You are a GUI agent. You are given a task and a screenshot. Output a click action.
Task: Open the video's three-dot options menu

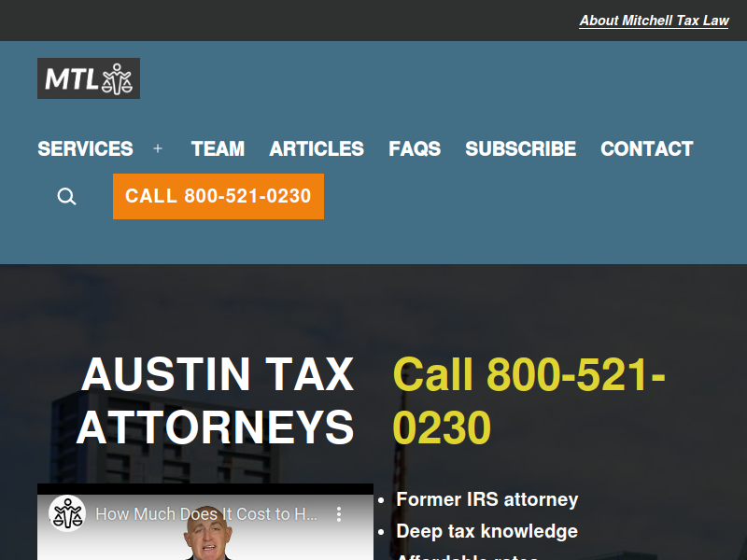[339, 514]
